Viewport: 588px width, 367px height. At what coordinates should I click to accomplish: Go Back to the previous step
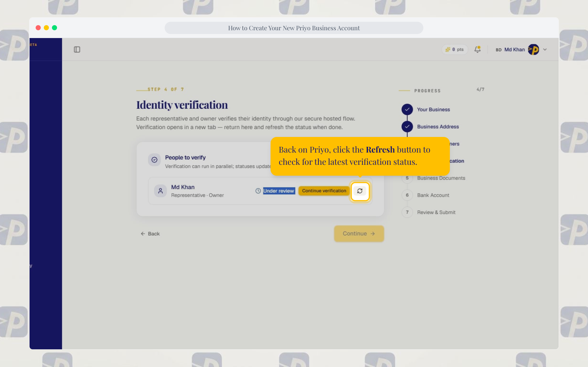coord(150,234)
